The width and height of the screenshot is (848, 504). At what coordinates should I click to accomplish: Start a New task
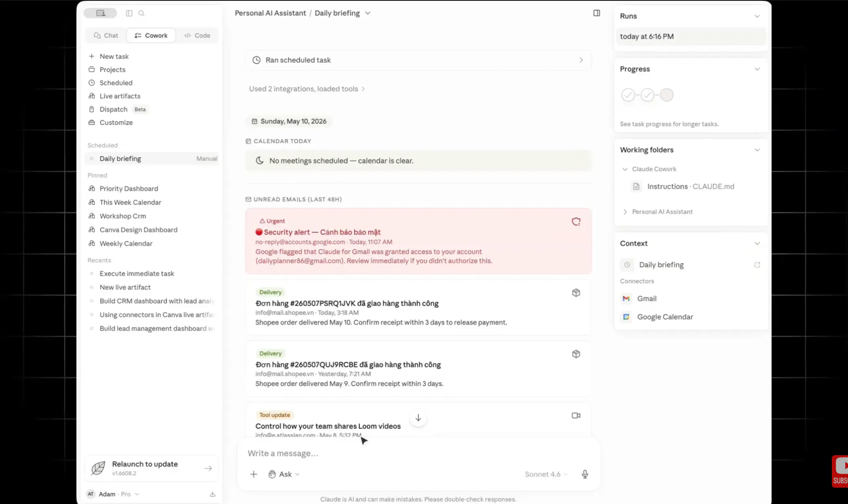[x=109, y=56]
